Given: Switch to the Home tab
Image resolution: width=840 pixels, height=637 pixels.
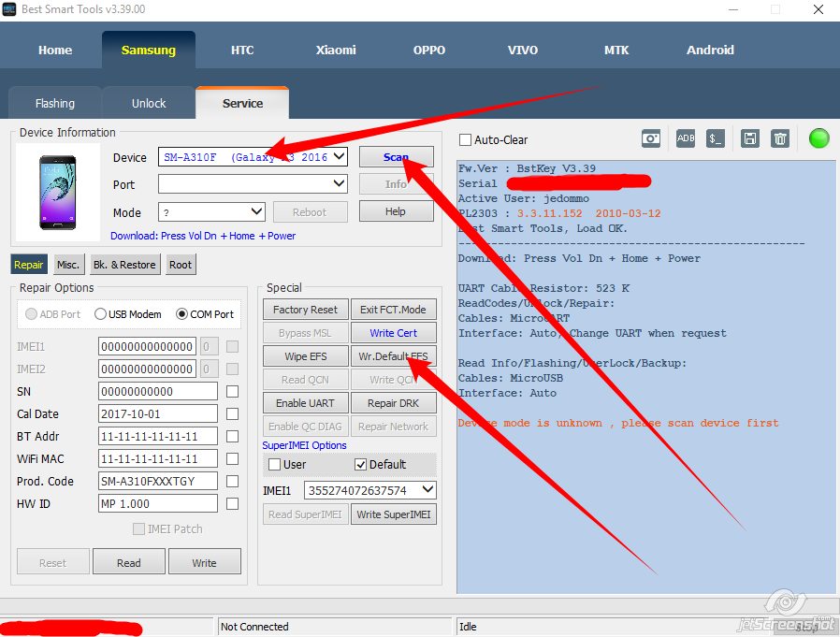Looking at the screenshot, I should click(x=55, y=50).
